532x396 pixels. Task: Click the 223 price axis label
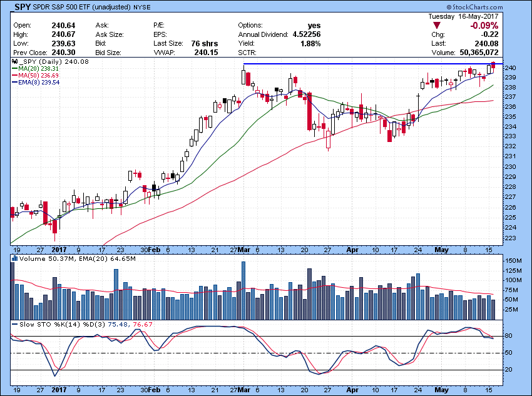coord(511,238)
